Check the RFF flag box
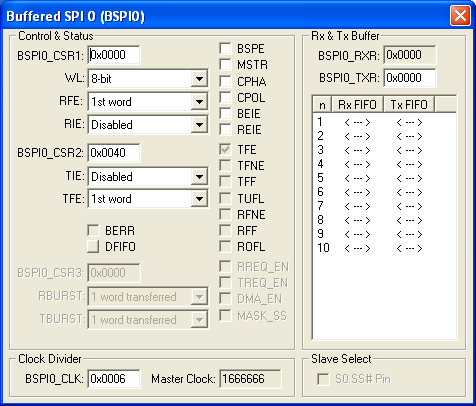Viewport: 476px width, 406px height. pyautogui.click(x=225, y=230)
